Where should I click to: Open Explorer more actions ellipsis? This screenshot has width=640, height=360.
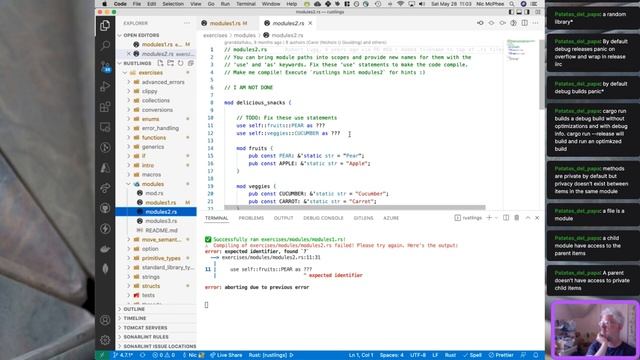pos(187,23)
